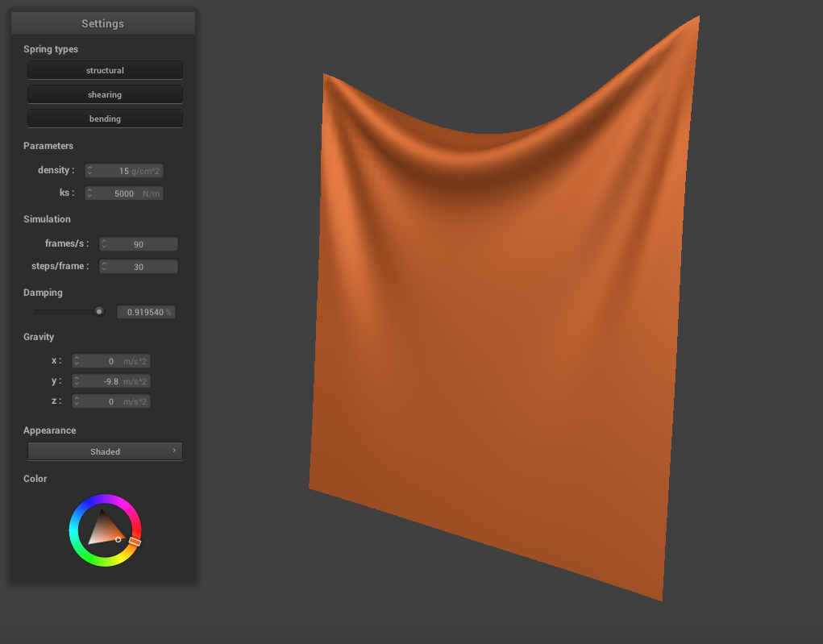Click the Settings panel title bar
This screenshot has height=644, width=823.
pos(102,23)
